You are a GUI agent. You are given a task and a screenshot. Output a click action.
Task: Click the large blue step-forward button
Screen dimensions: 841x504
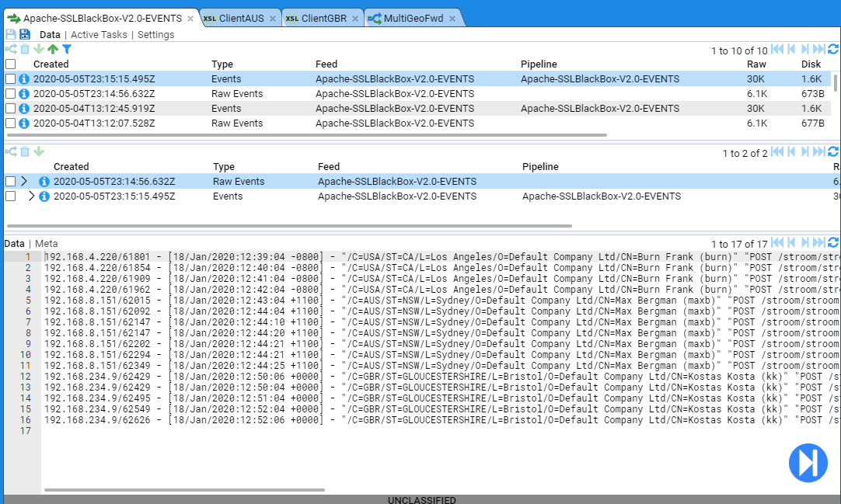808,463
